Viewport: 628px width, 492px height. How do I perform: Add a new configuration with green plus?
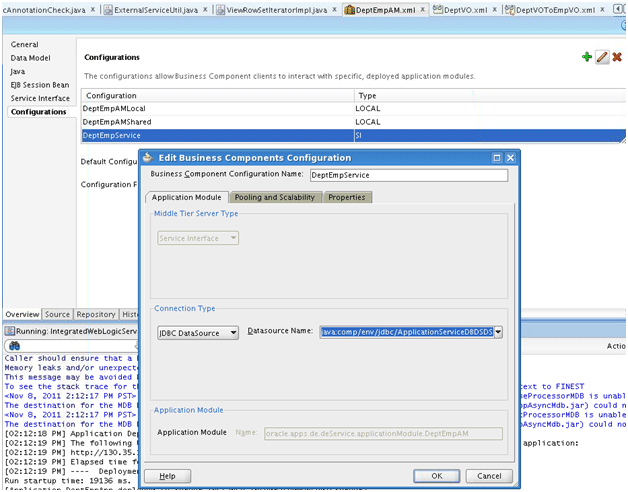[x=587, y=57]
